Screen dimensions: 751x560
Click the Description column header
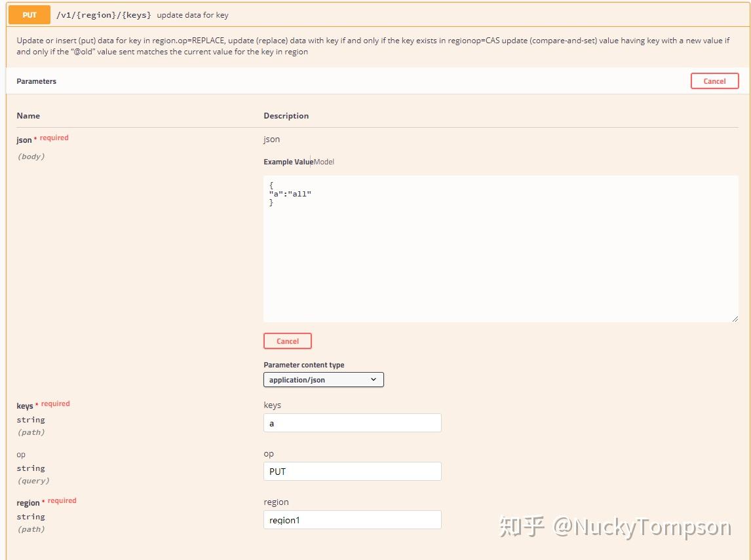[x=286, y=115]
